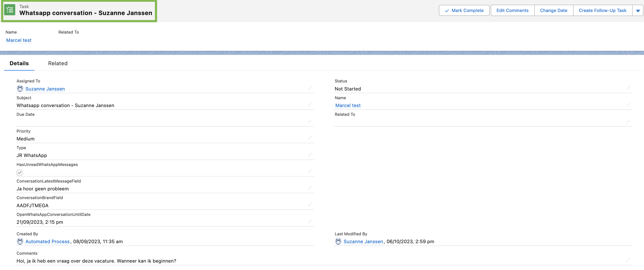Open Marcel test link under Name header
Screen dimensions: 644x270
[x=19, y=40]
